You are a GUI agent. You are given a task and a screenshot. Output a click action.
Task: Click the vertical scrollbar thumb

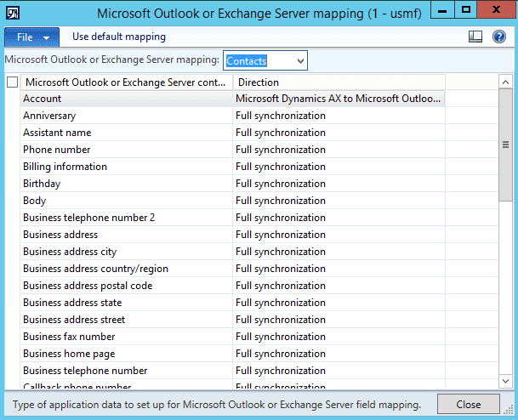505,145
